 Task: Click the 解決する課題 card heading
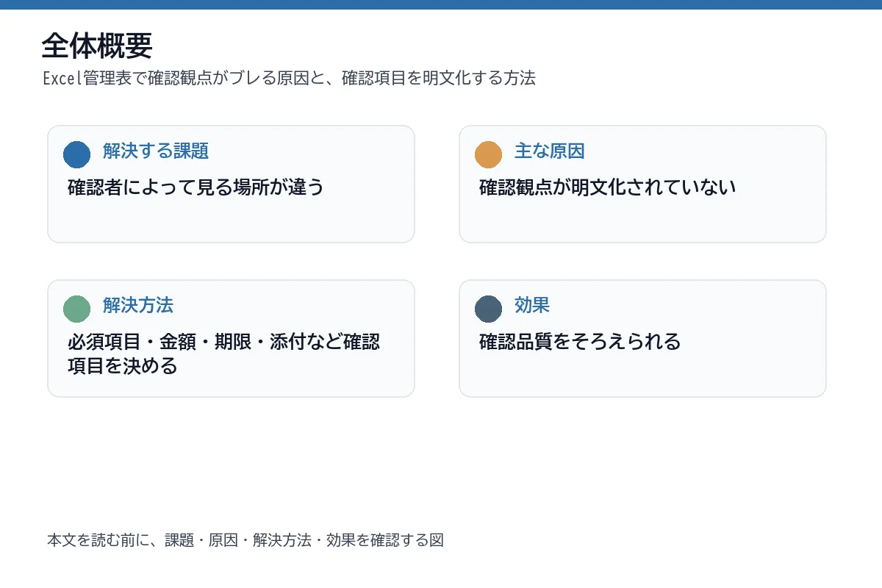click(x=156, y=151)
